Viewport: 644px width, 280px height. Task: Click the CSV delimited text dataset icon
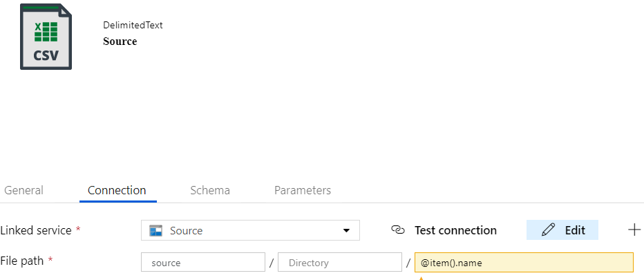[x=46, y=37]
